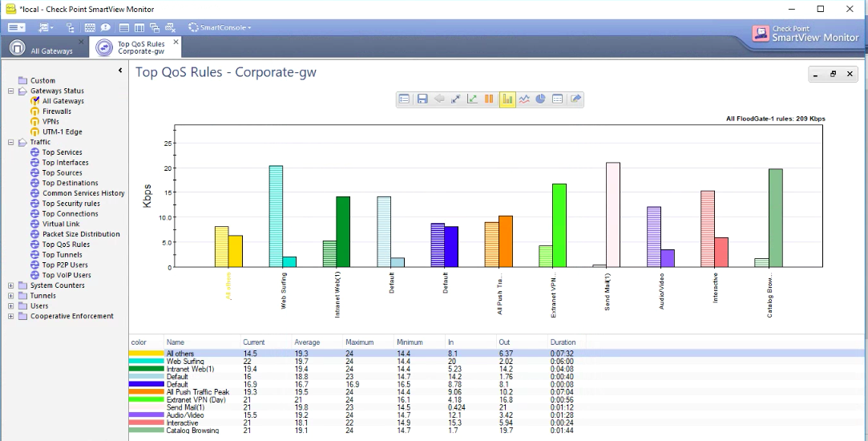The width and height of the screenshot is (868, 441).
Task: Expand the Tunnels tree node
Action: [x=10, y=296]
